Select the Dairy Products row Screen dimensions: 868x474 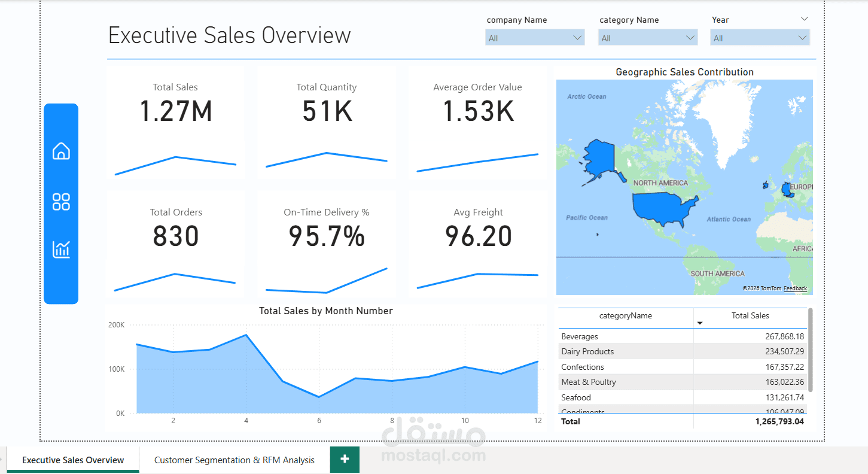683,351
